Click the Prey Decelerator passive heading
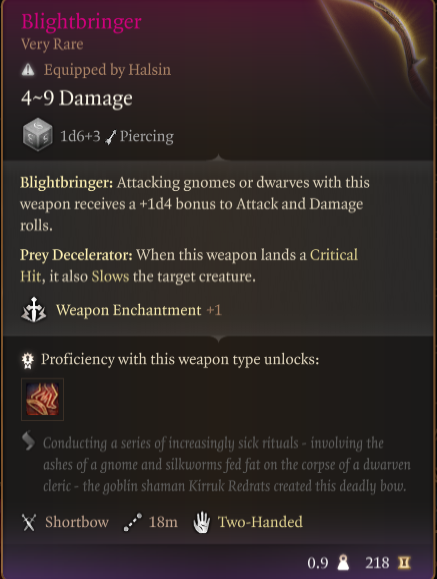The image size is (437, 579). tap(76, 255)
